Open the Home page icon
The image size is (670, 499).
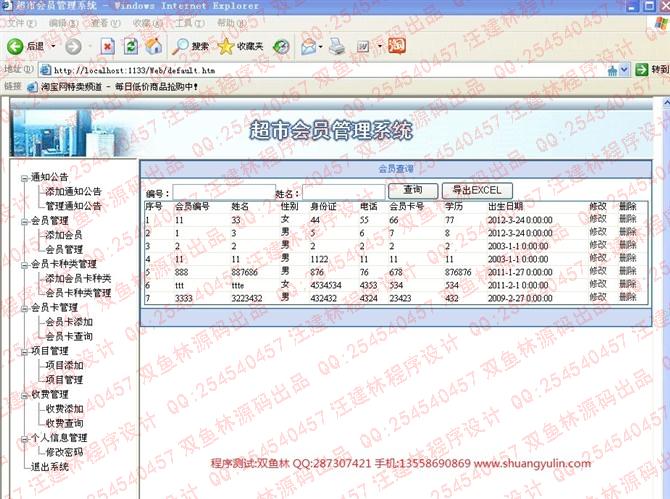(x=154, y=46)
